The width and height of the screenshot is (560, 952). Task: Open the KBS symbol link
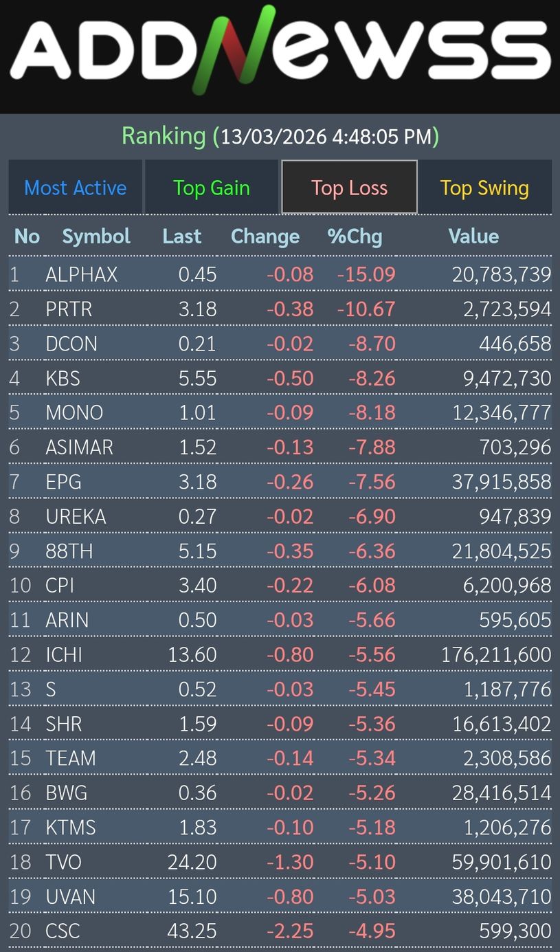coord(63,379)
